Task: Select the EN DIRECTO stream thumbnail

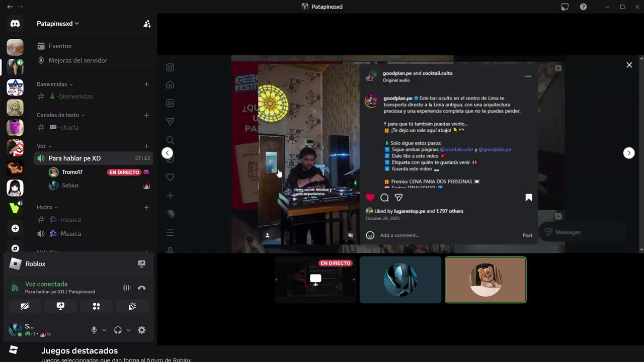Action: click(x=315, y=280)
